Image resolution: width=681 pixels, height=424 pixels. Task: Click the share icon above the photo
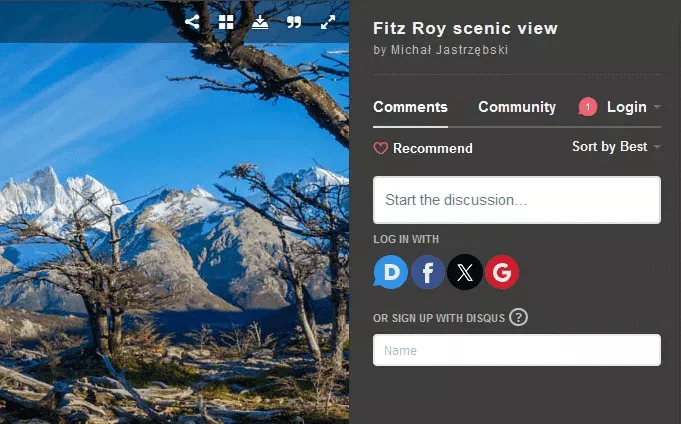(x=192, y=22)
